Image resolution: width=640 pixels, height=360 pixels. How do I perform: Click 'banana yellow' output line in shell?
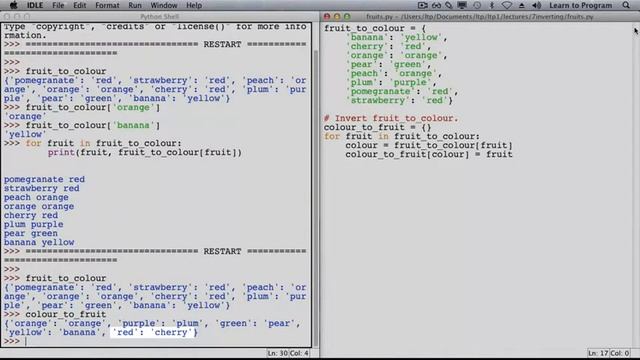39,242
